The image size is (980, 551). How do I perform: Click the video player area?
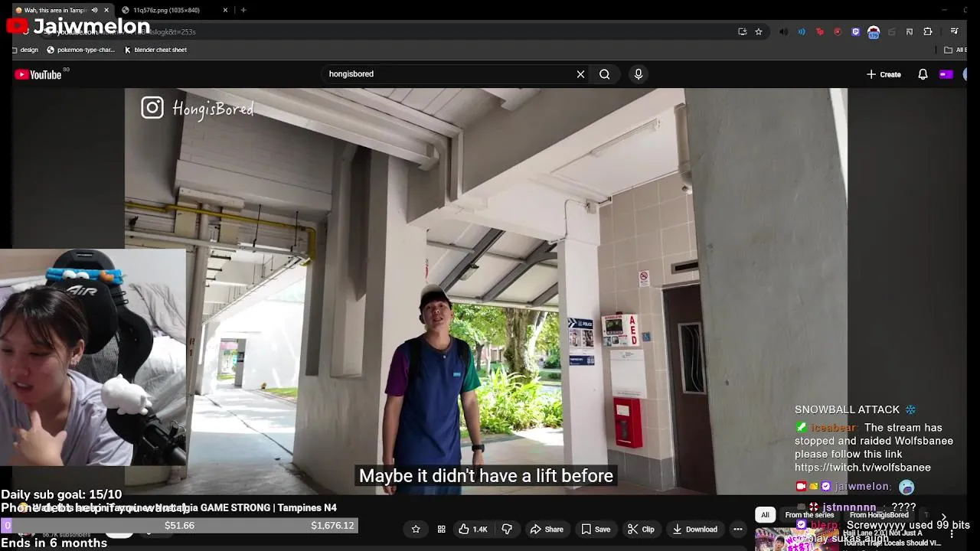pyautogui.click(x=486, y=291)
